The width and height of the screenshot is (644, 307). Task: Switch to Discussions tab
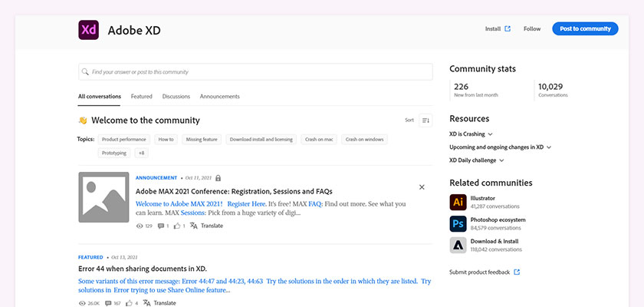click(x=176, y=97)
